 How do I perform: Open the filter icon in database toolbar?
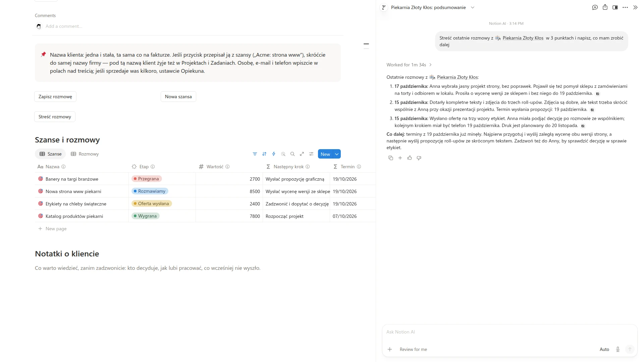click(x=255, y=154)
